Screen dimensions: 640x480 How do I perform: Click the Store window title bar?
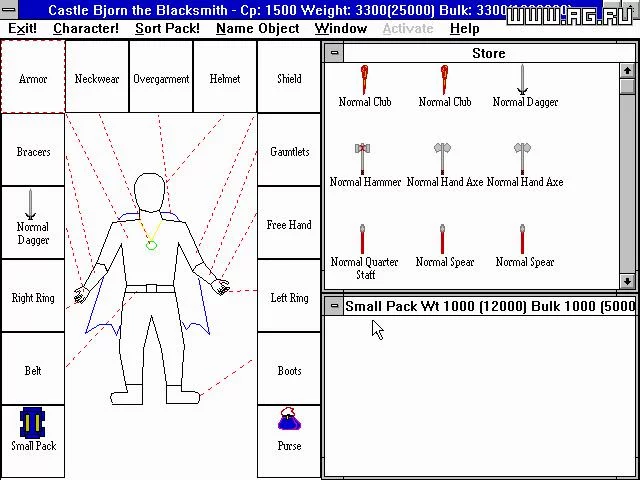pos(489,53)
